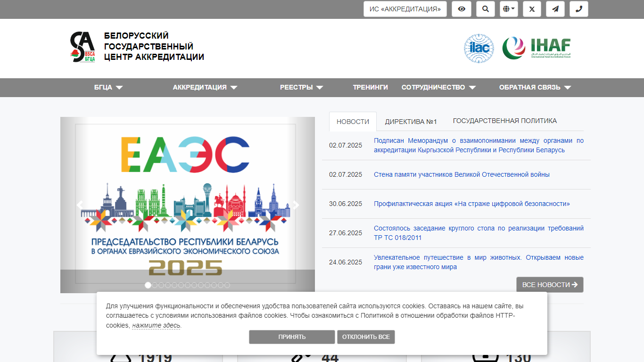This screenshot has height=362, width=644.
Task: Click ОТКЛОНИТЬ ВСЕ cookies button
Action: point(366,337)
